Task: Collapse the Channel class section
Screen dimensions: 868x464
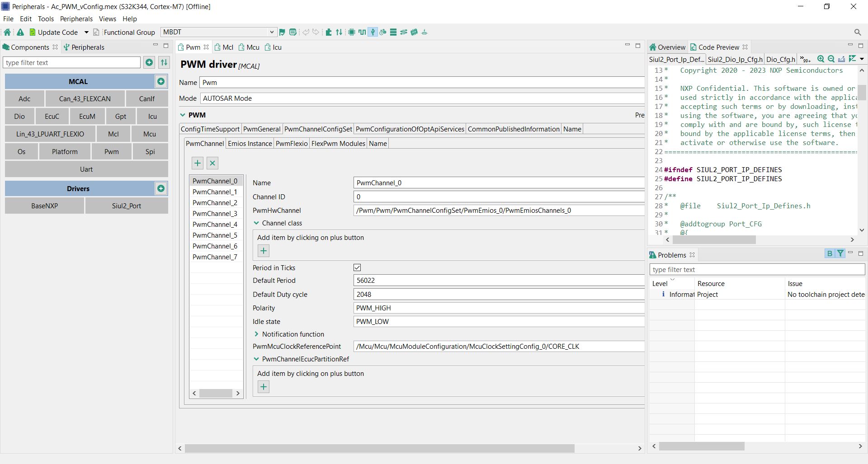Action: [x=257, y=223]
